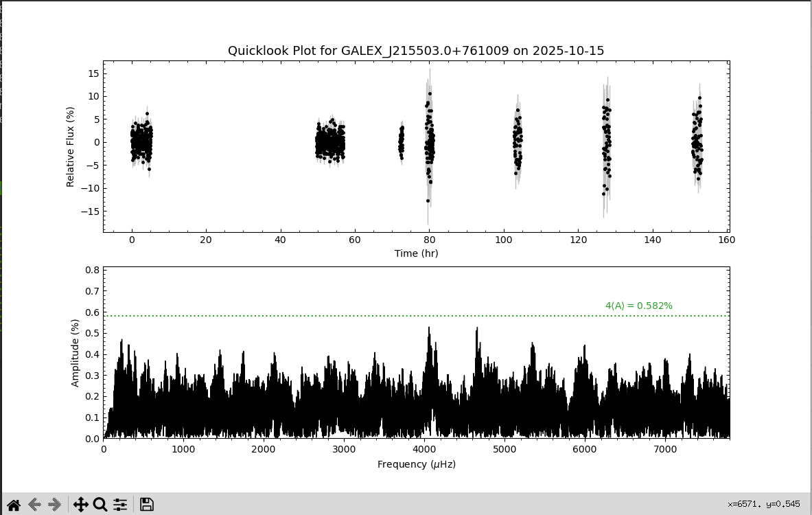Go forward to the next view
The width and height of the screenshot is (812, 515).
[x=55, y=505]
